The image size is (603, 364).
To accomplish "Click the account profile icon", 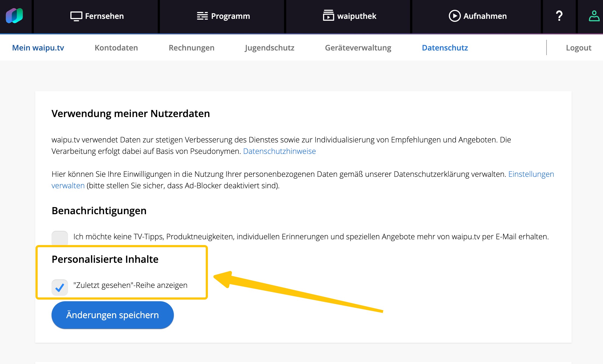I will point(593,16).
